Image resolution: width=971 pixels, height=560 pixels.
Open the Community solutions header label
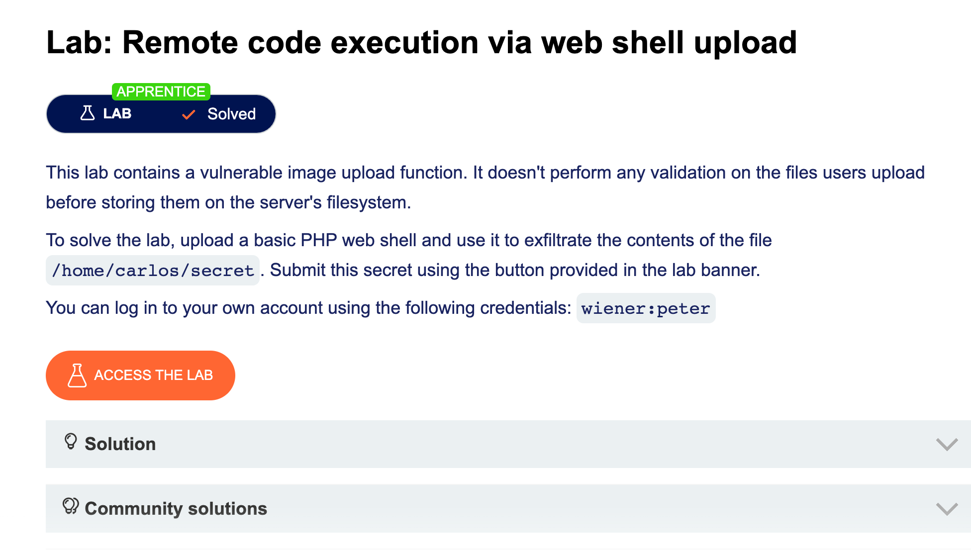(x=176, y=509)
